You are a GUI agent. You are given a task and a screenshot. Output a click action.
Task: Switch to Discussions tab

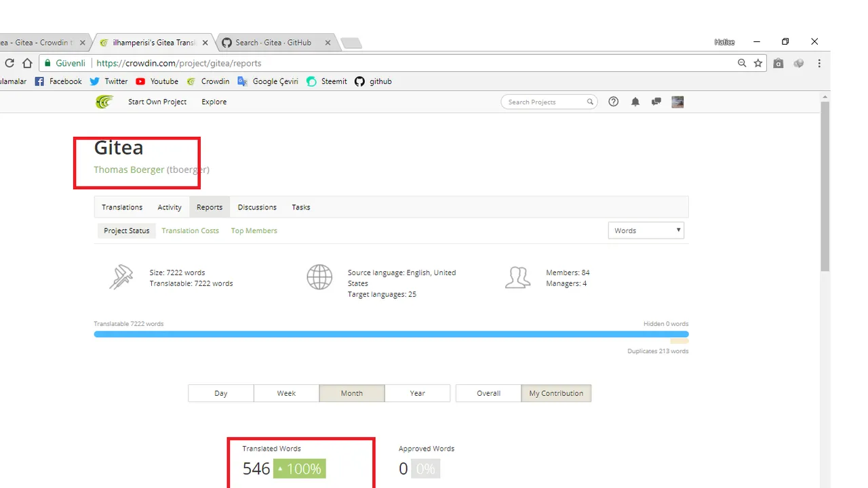pos(257,207)
